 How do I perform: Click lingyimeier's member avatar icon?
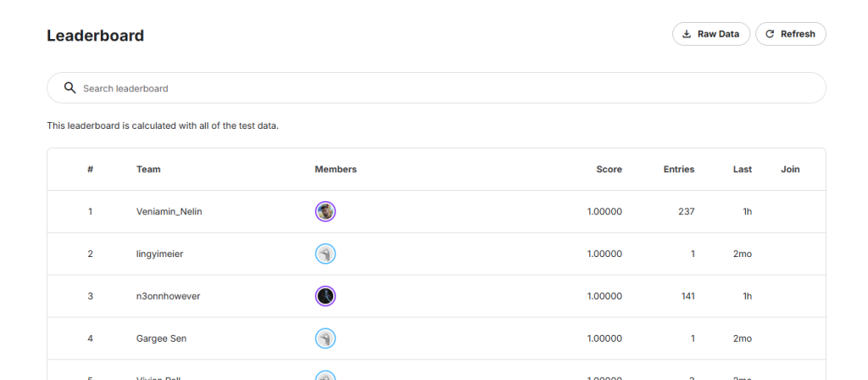(x=325, y=254)
